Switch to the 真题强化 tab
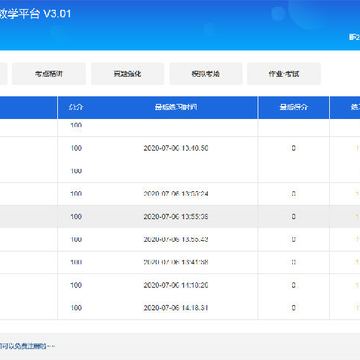The height and width of the screenshot is (360, 360). point(127,74)
